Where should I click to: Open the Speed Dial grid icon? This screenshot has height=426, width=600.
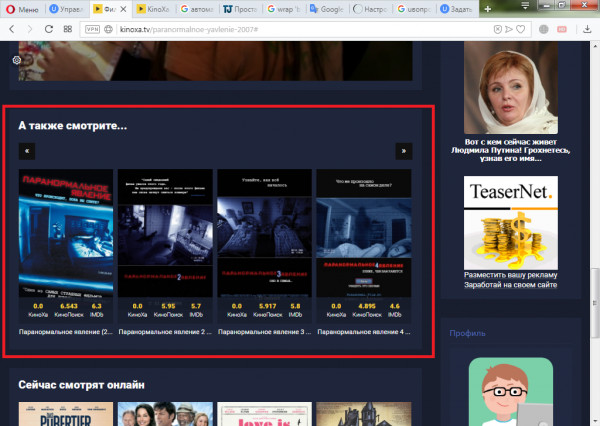pos(68,29)
